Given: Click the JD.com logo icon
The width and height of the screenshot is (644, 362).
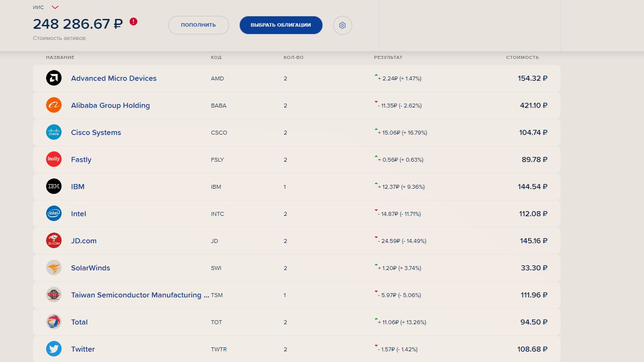Looking at the screenshot, I should click(x=54, y=240).
